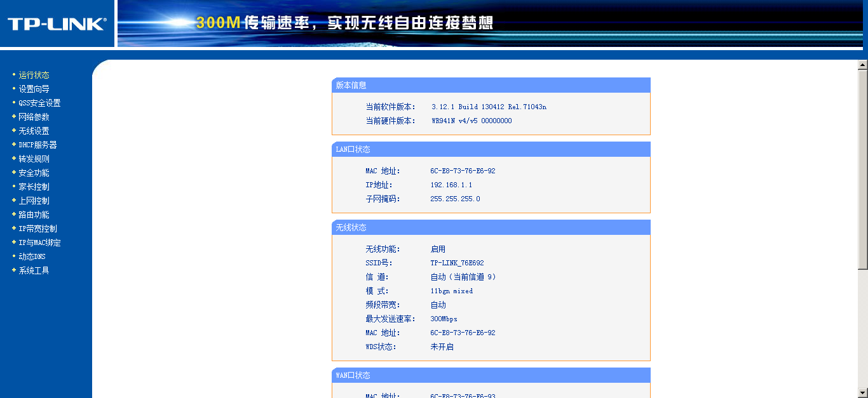Image resolution: width=868 pixels, height=398 pixels.
Task: Click the 无线功能 value 启用
Action: [x=438, y=249]
